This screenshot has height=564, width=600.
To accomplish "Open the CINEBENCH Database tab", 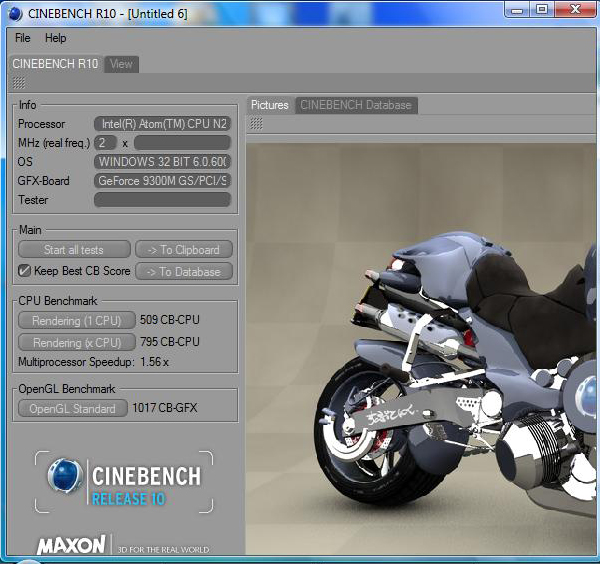I will pos(356,105).
